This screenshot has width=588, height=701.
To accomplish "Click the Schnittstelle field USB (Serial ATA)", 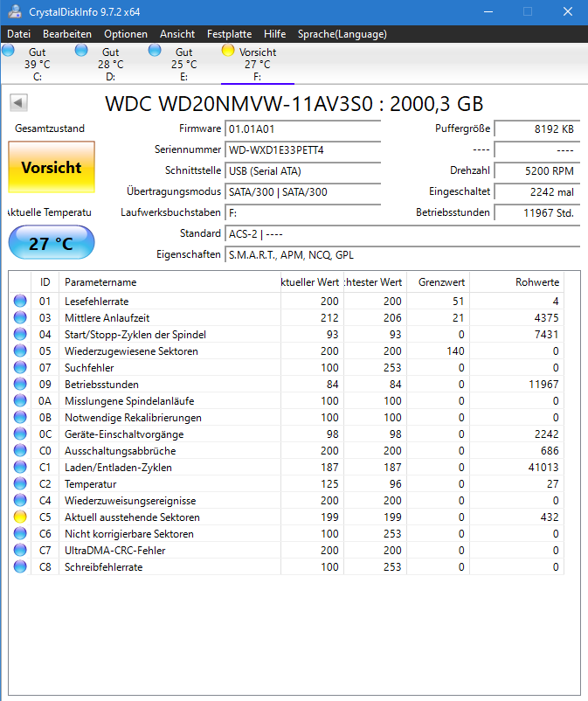I will [x=303, y=170].
